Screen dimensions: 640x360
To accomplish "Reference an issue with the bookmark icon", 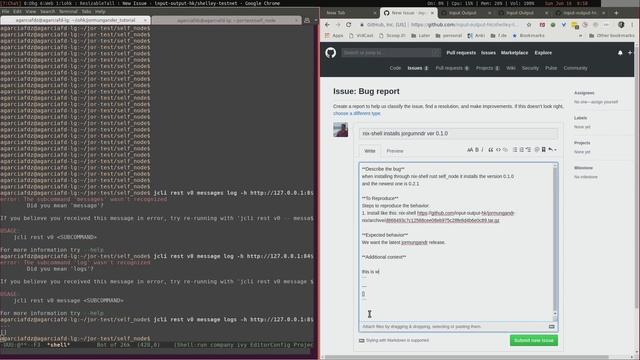I will (544, 150).
